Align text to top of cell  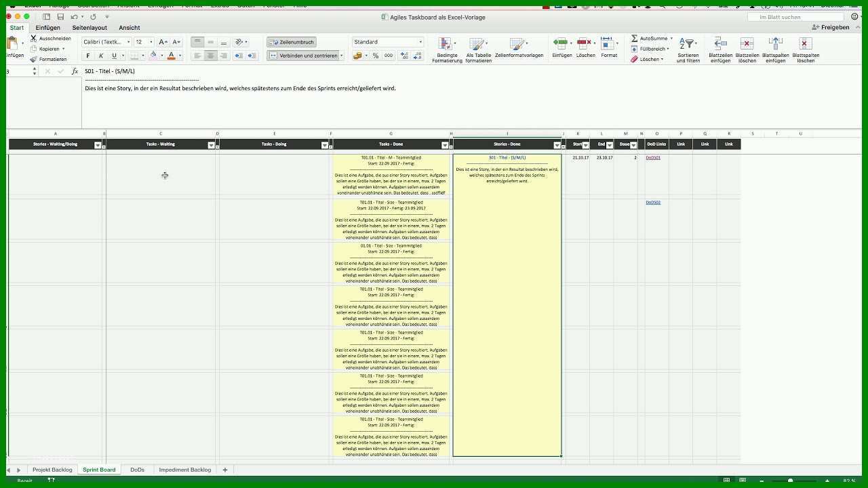(198, 42)
